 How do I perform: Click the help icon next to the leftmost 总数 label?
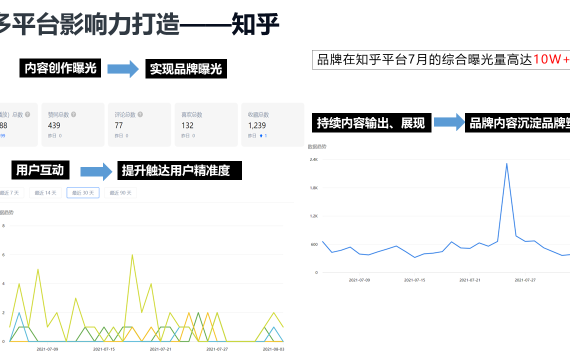[28, 115]
